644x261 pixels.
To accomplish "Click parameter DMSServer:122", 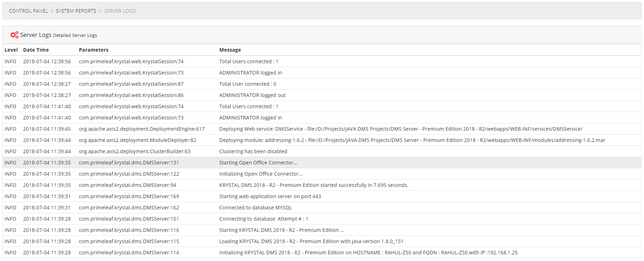I will coord(129,174).
